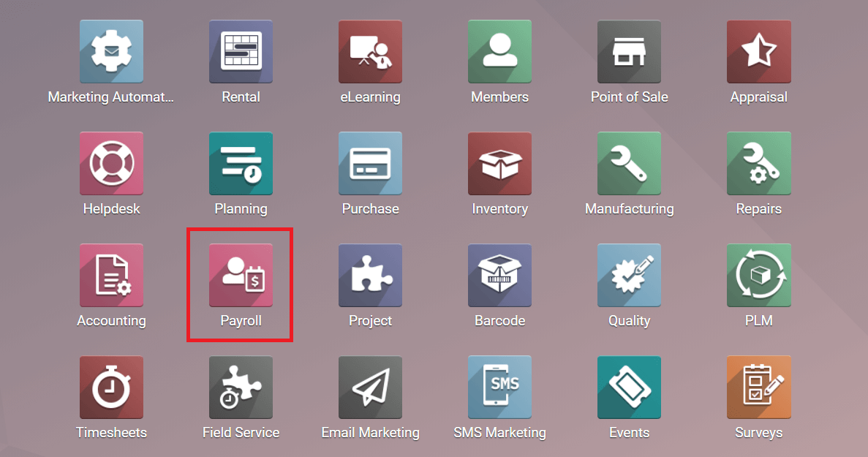
Task: Open the Project puzzle icon
Action: pyautogui.click(x=370, y=275)
